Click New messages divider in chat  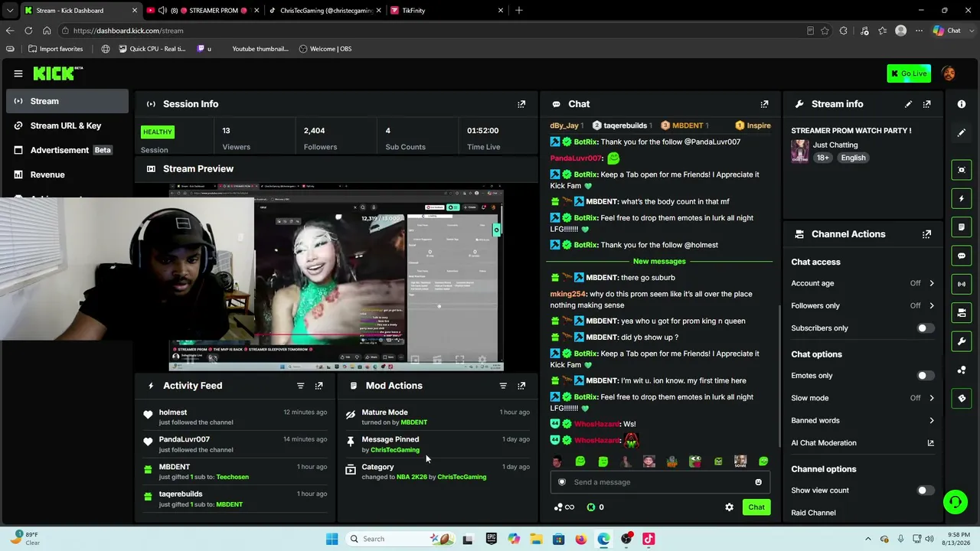659,262
